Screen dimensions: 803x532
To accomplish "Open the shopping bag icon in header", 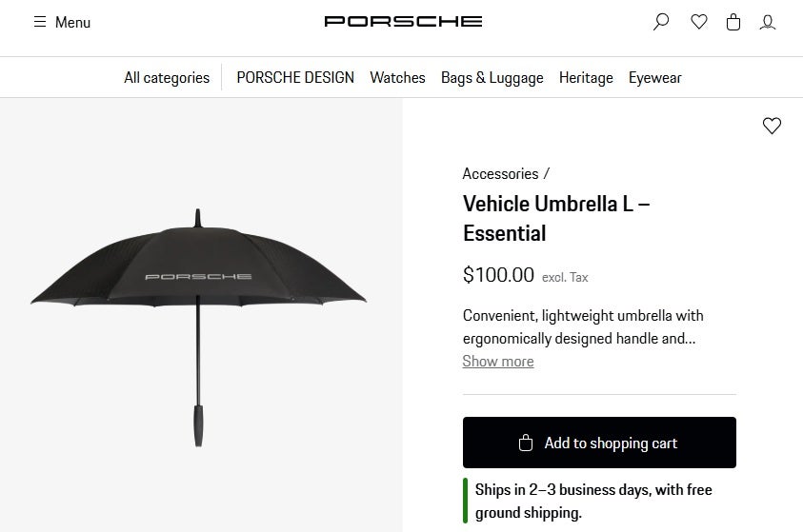I will click(x=733, y=22).
